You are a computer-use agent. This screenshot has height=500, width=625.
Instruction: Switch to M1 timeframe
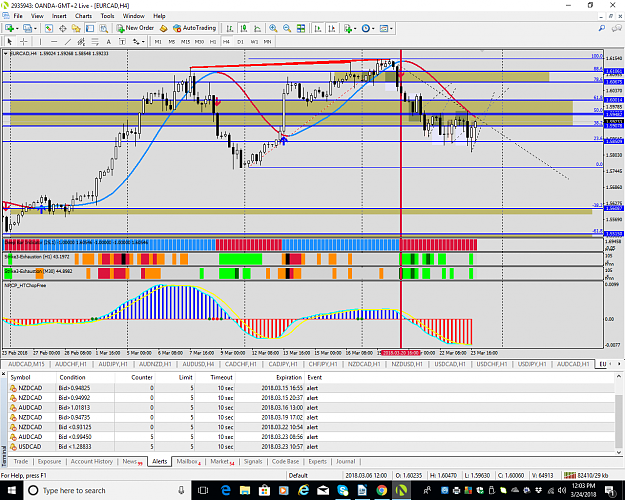pos(158,42)
